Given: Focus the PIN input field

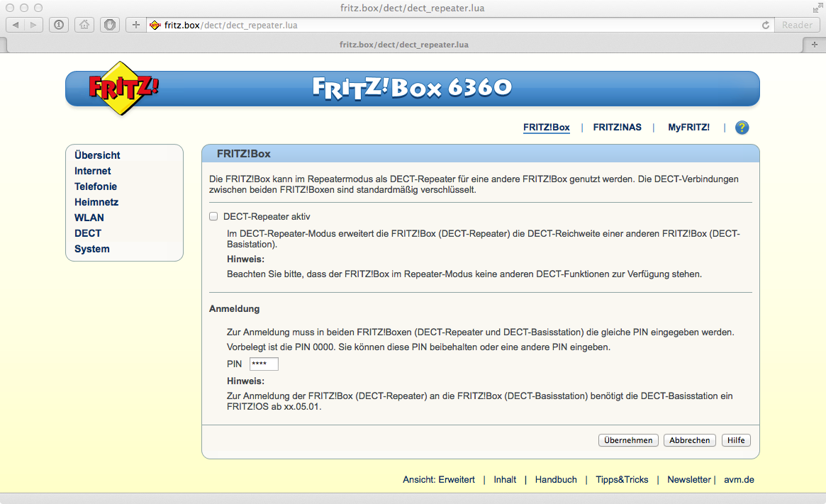Looking at the screenshot, I should point(264,364).
